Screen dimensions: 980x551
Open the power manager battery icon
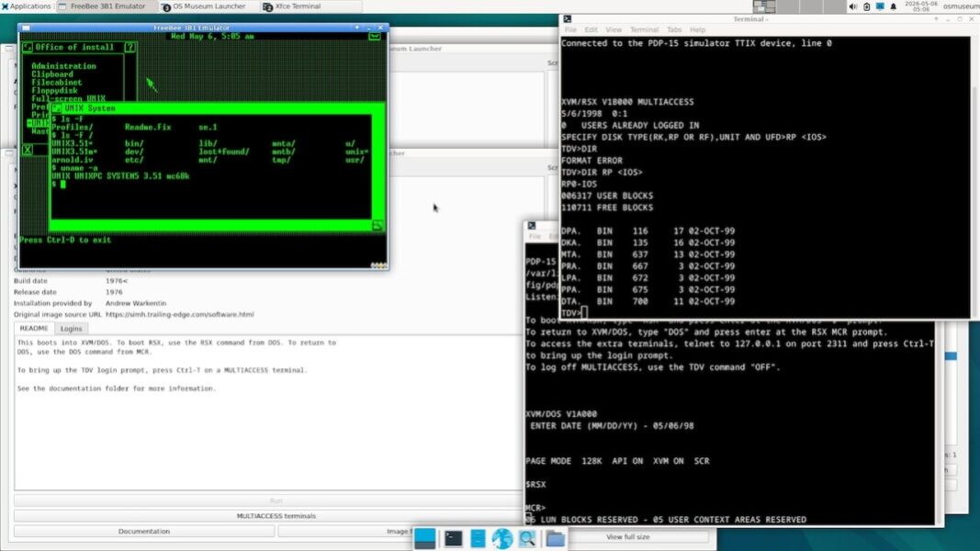click(x=866, y=6)
